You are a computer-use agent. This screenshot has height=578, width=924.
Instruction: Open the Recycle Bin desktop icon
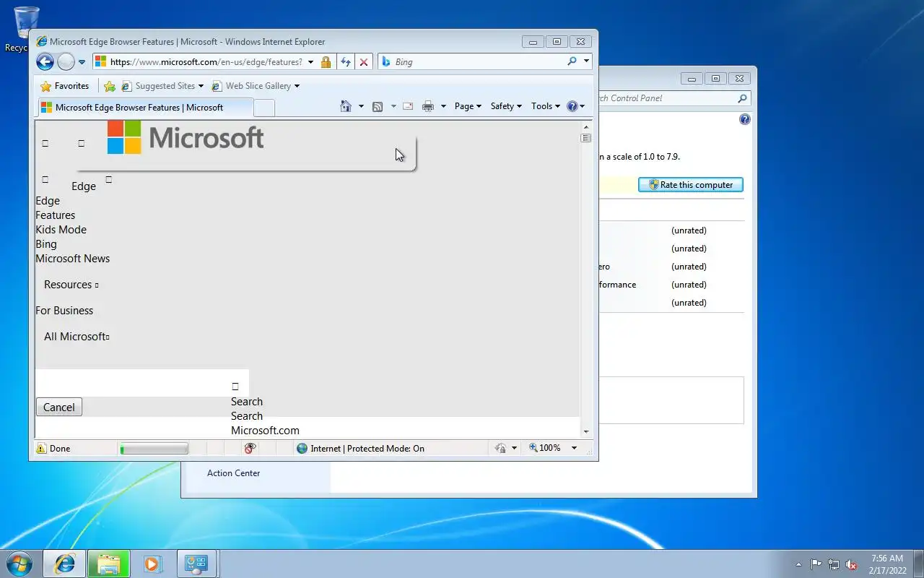(25, 29)
